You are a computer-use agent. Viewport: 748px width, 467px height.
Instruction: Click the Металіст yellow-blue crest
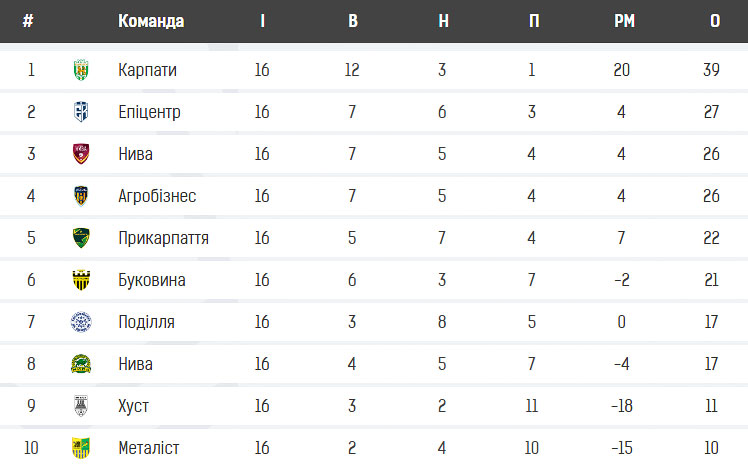81,447
